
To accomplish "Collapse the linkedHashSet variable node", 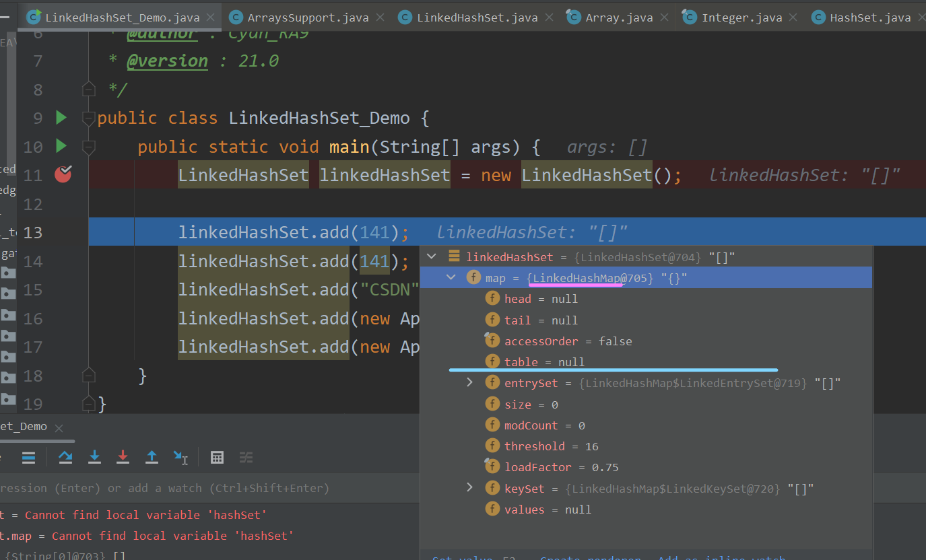I will 432,256.
